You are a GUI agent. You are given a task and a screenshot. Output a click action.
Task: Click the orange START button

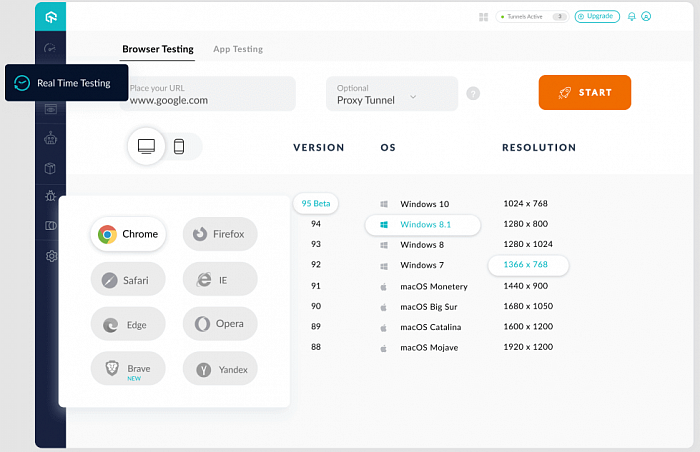585,92
